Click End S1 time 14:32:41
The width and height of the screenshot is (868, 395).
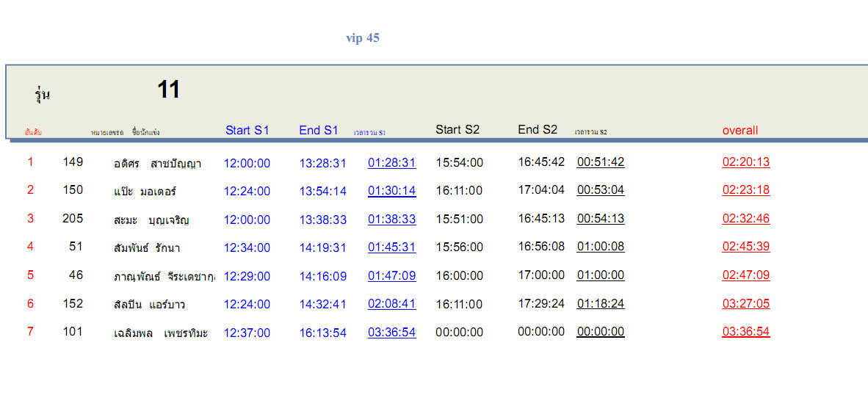(x=322, y=305)
